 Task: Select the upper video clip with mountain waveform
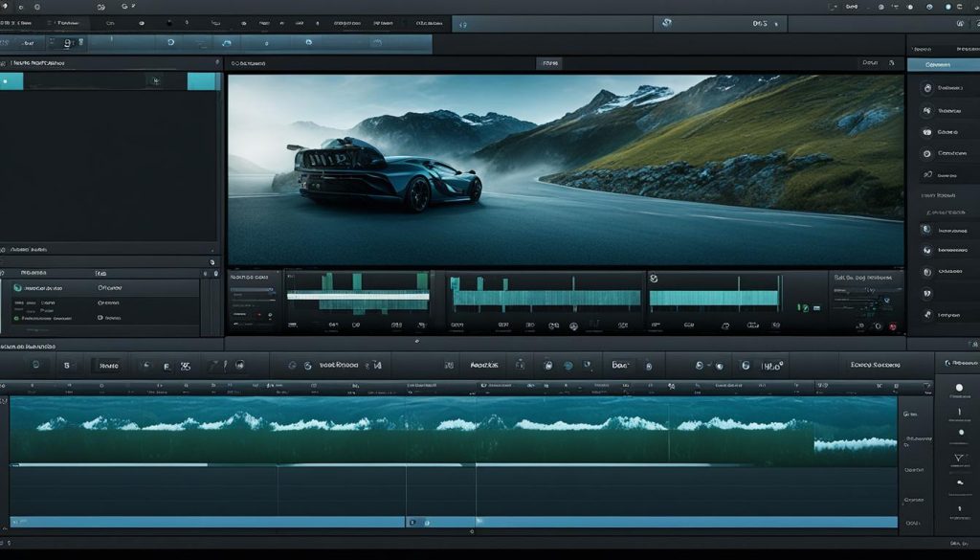pos(412,432)
